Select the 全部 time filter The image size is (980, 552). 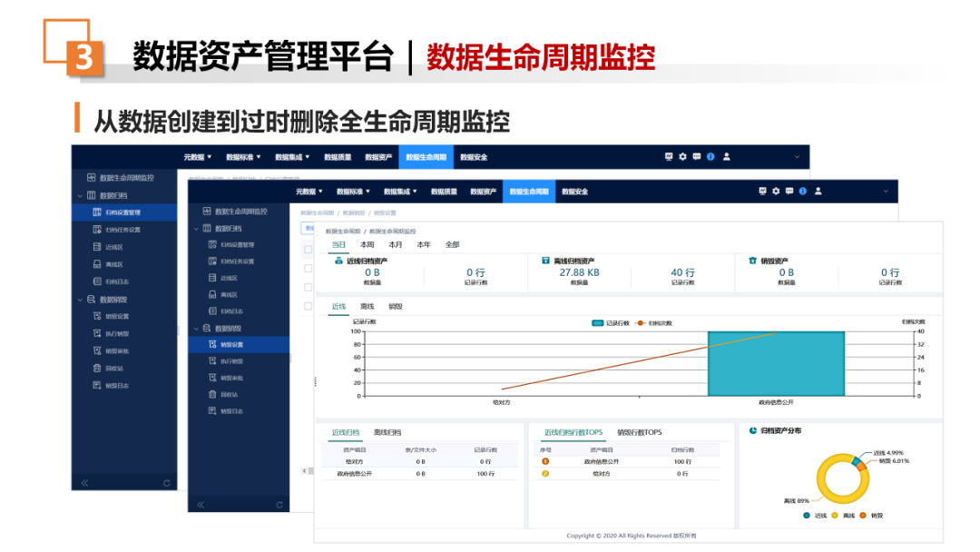tap(451, 244)
